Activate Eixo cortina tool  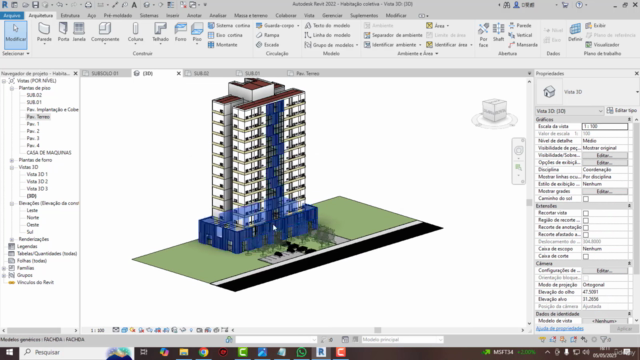225,35
